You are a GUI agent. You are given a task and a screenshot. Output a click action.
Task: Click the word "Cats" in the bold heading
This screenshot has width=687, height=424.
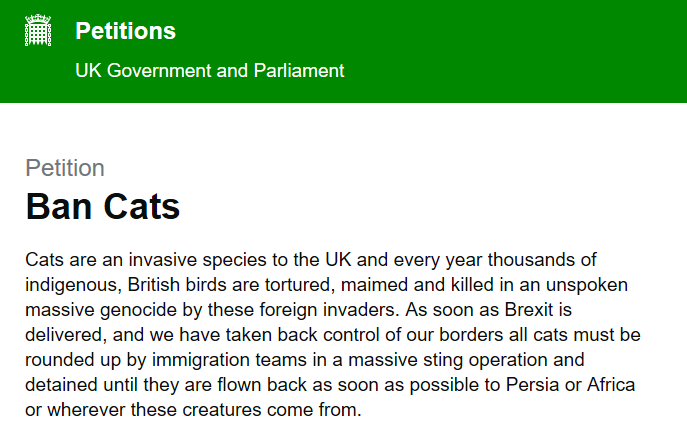142,206
